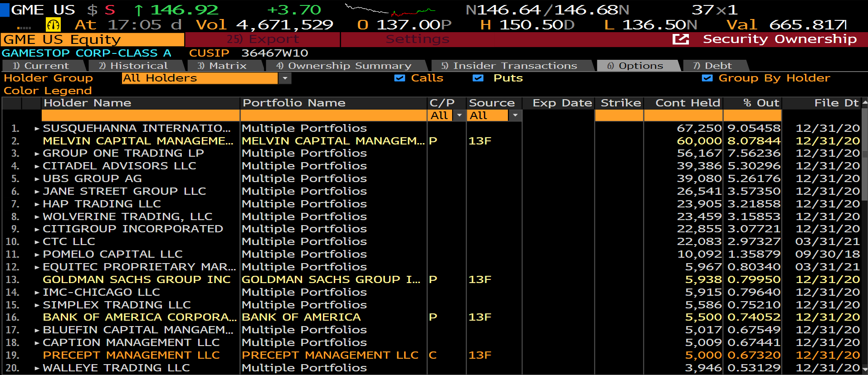Click the % Out filter input
Image resolution: width=868 pixels, height=375 pixels.
pyautogui.click(x=752, y=115)
